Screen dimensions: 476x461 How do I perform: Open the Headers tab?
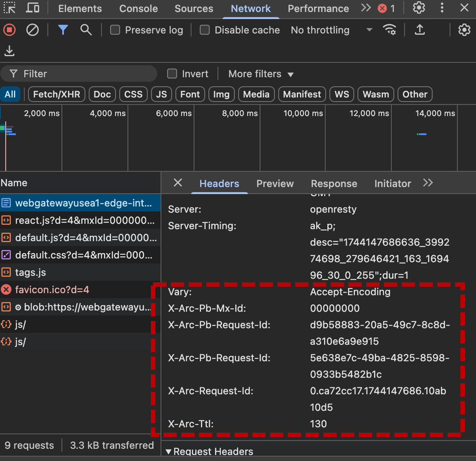tap(219, 183)
